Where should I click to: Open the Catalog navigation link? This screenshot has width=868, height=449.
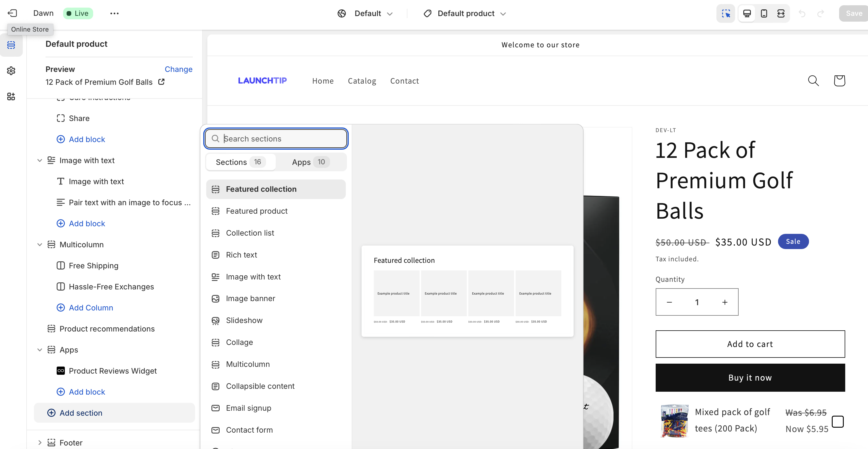pos(362,81)
